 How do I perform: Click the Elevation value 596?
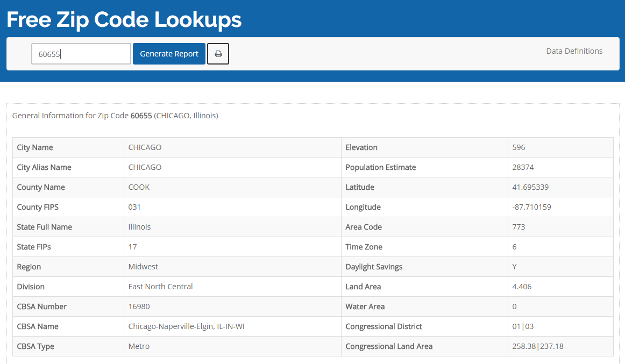519,147
